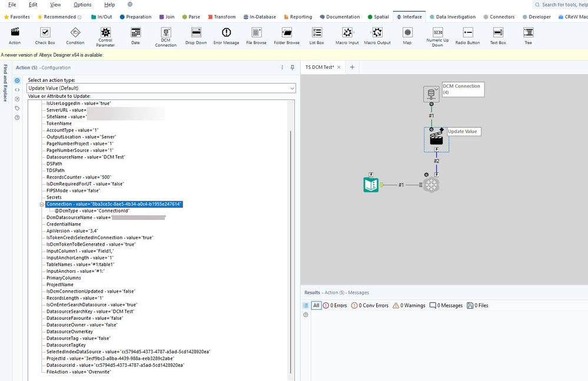Screen dimensions: 588x381
Task: Switch to the In-Database tool tab
Action: click(260, 17)
